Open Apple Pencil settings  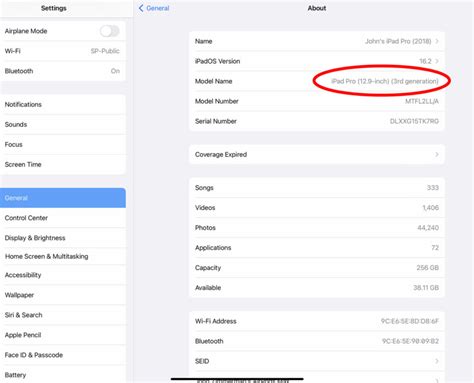[x=63, y=335]
